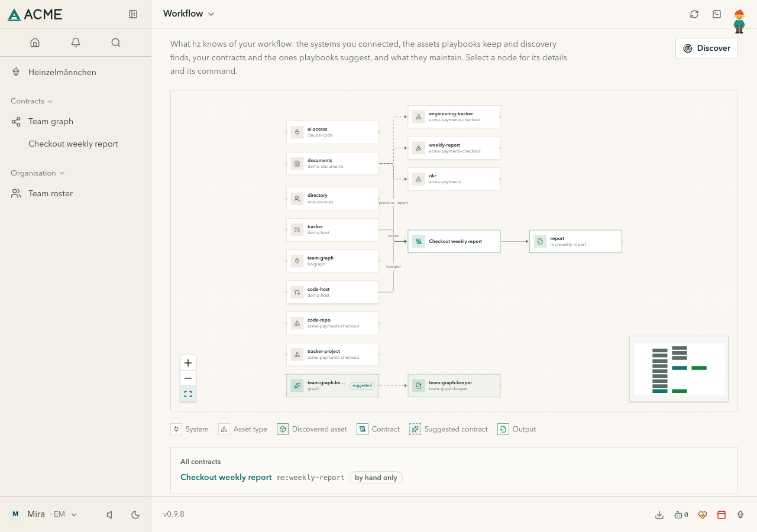Select the Checkout weekly report graph node
This screenshot has width=757, height=532.
click(x=454, y=241)
